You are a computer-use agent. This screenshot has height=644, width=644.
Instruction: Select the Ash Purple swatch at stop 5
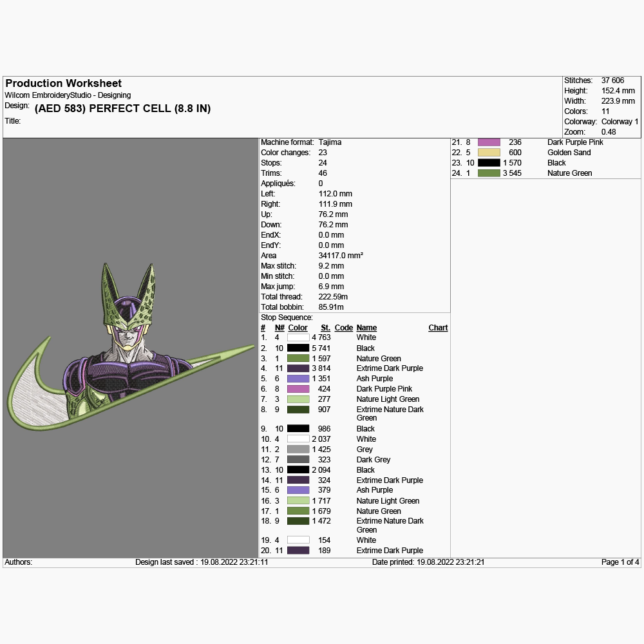coord(298,379)
